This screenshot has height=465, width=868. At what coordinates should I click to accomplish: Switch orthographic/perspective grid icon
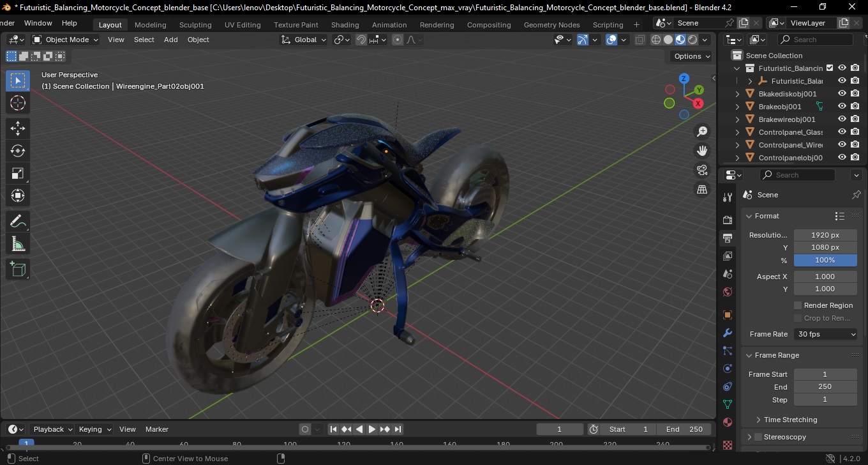tap(702, 189)
